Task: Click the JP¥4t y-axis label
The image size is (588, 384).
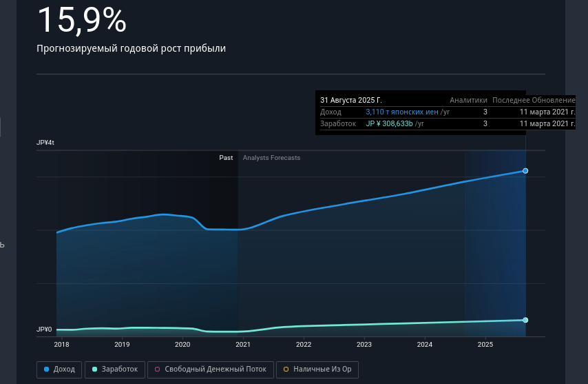Action: pos(45,143)
